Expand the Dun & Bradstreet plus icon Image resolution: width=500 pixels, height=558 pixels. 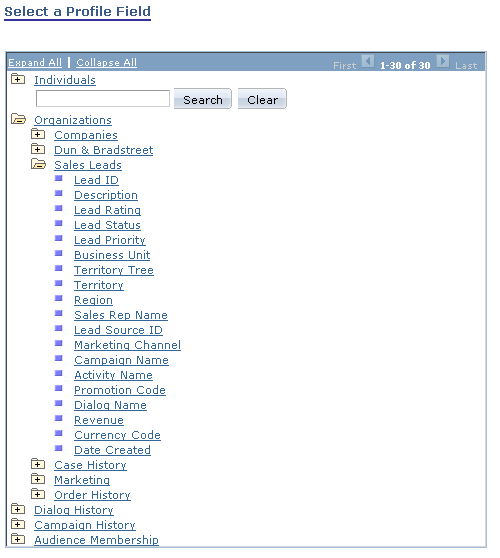(38, 149)
